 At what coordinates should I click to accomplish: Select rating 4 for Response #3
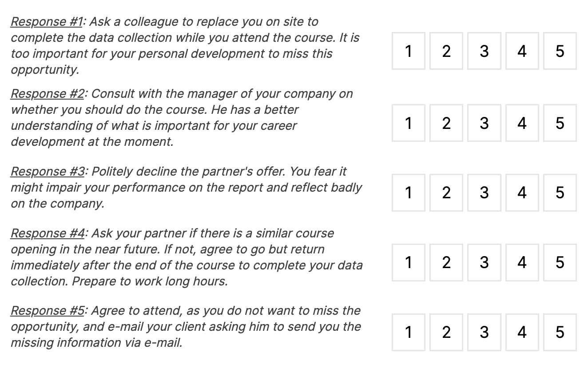tap(521, 193)
